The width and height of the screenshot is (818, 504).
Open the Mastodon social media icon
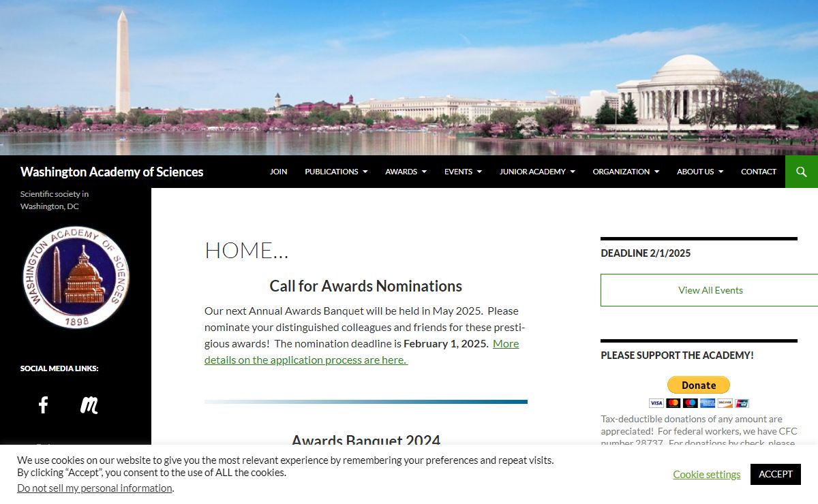(x=89, y=405)
